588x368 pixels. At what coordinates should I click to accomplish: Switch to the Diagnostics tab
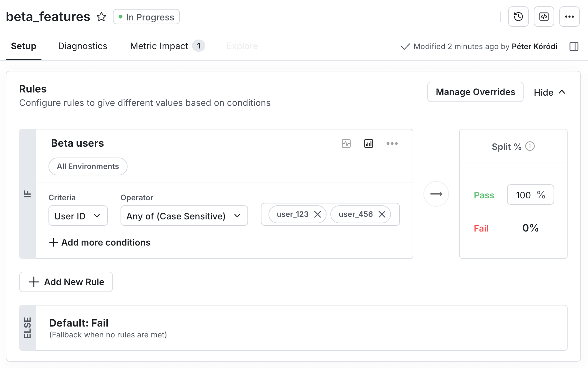(82, 46)
